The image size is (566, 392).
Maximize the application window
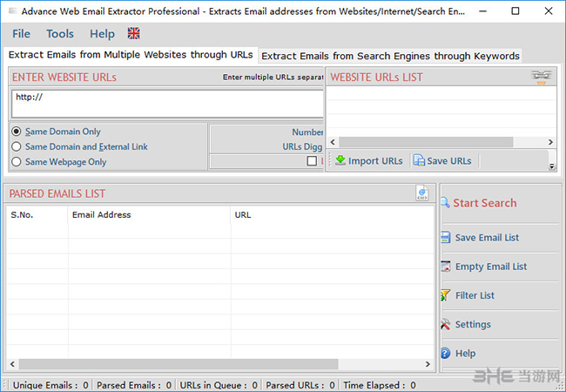pos(515,11)
